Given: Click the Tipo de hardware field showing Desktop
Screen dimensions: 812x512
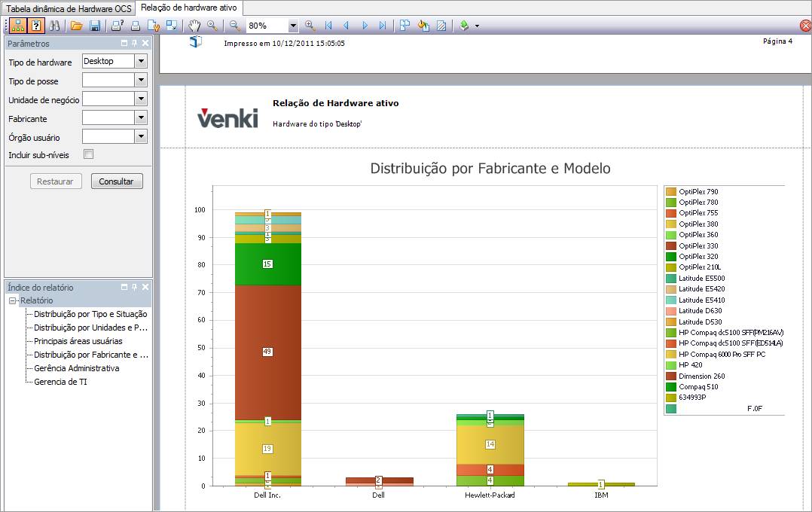Looking at the screenshot, I should click(x=108, y=61).
